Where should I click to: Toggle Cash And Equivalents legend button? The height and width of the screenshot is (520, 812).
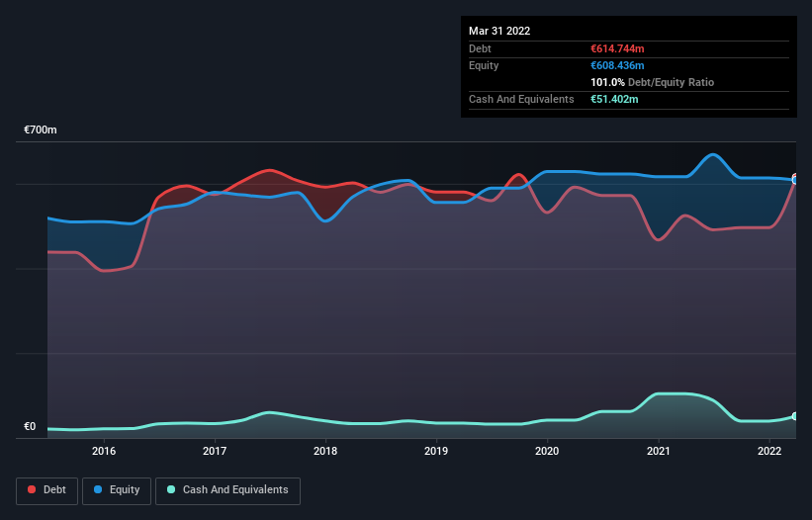(x=227, y=490)
